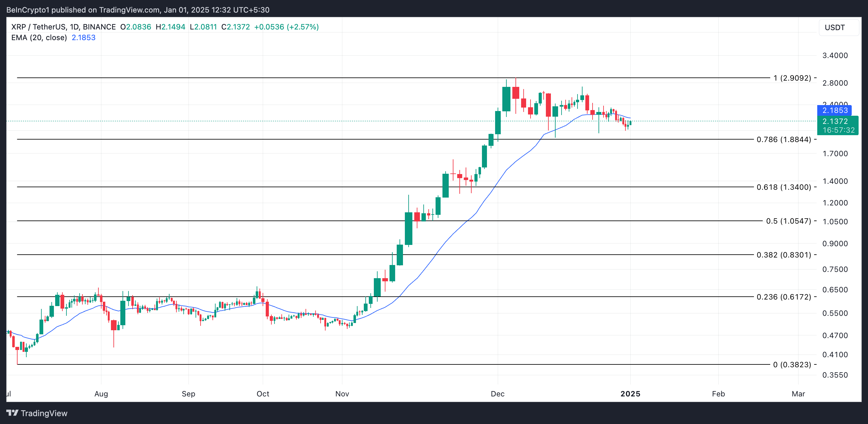Click the EMA value 2.1853 in legend
The width and height of the screenshot is (868, 424).
click(84, 37)
